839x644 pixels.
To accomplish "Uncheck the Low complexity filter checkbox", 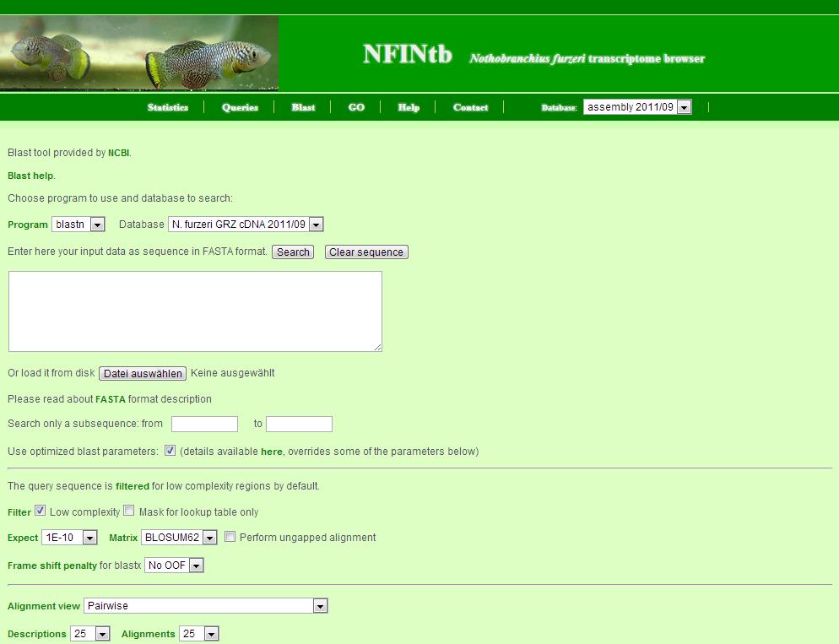I will click(x=40, y=511).
